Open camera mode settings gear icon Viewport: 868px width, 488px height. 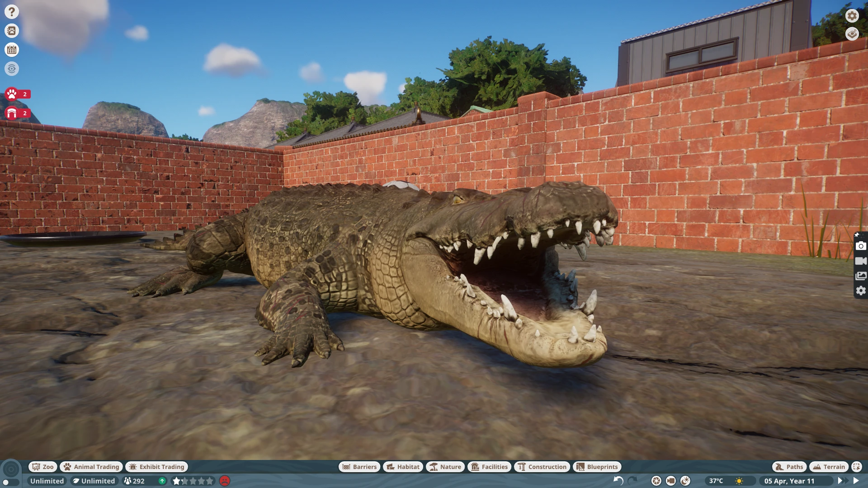(861, 291)
